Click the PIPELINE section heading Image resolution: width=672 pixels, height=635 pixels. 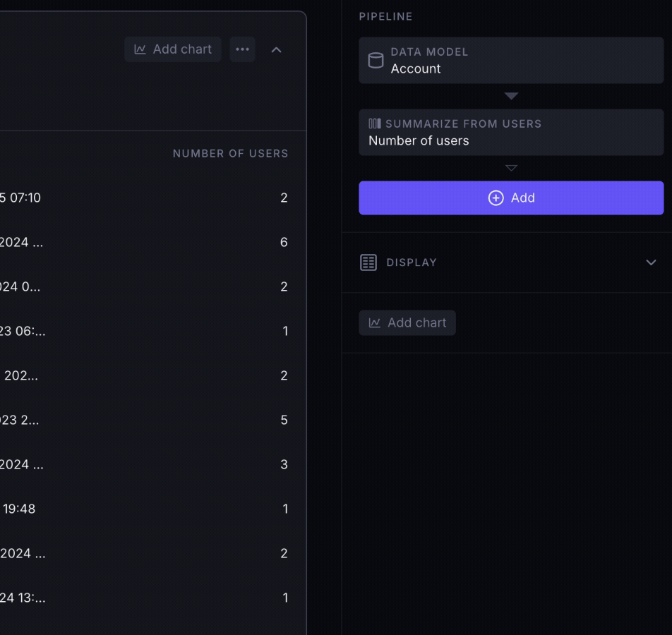(x=385, y=16)
